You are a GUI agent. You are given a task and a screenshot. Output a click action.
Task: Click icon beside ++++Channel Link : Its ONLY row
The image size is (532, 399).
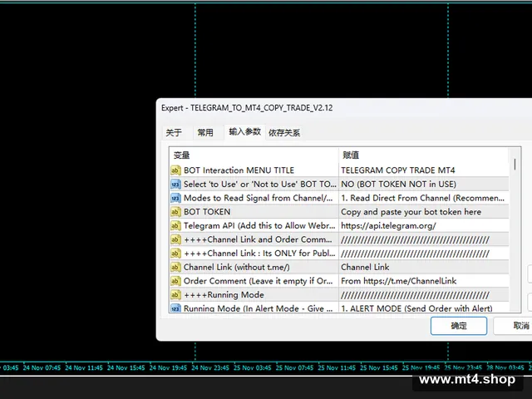[x=175, y=254]
